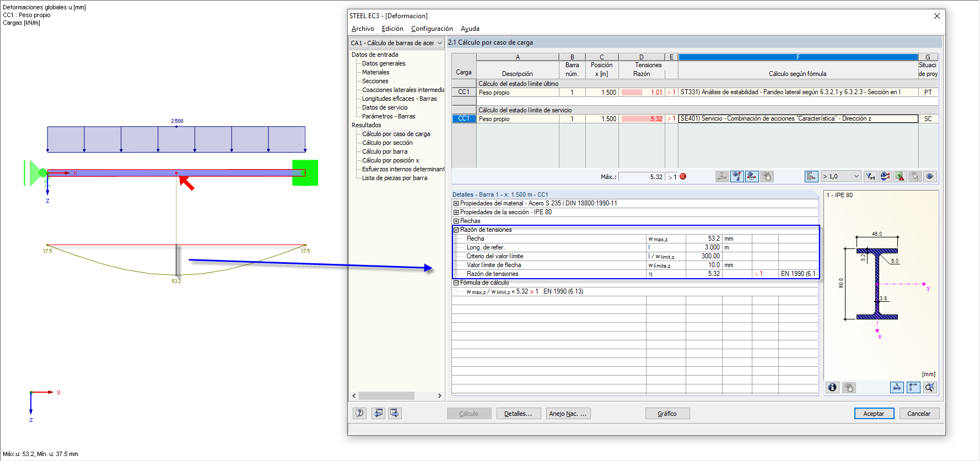
Task: Open 'Coacciones laterales intermedias' item
Action: tap(403, 90)
